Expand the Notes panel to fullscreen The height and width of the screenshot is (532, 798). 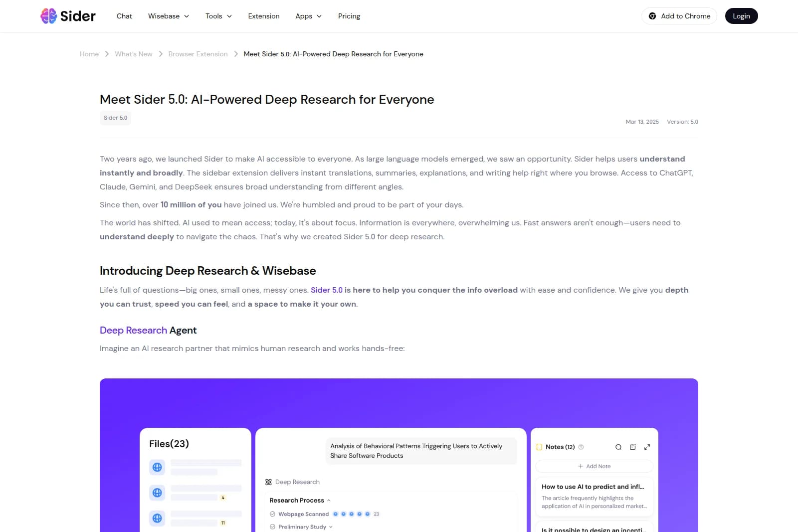[647, 447]
